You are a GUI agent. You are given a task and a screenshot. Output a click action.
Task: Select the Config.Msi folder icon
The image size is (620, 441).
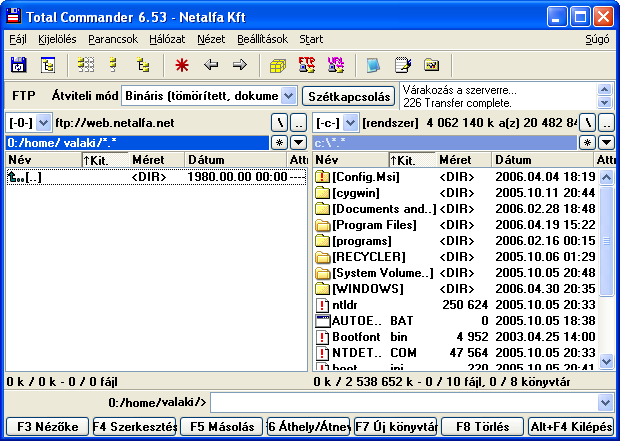coord(323,176)
